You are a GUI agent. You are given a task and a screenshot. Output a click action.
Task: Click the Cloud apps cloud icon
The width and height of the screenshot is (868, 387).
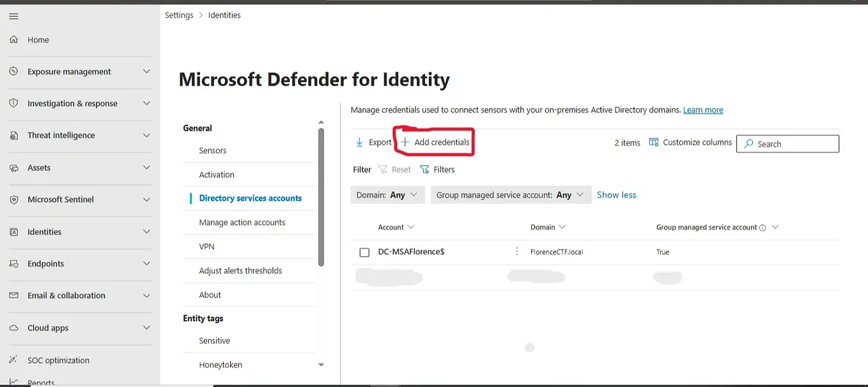14,328
